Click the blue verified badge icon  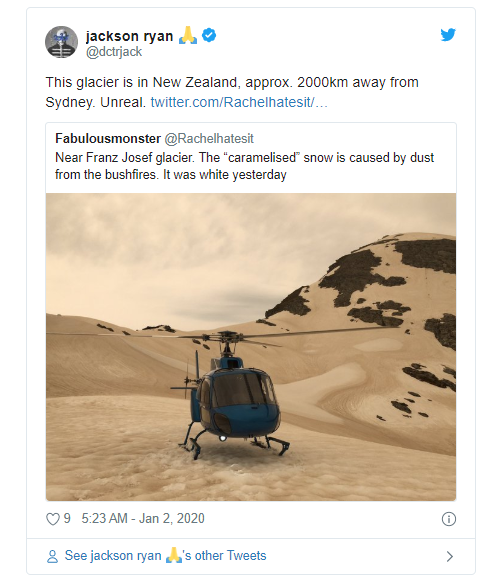click(x=209, y=35)
